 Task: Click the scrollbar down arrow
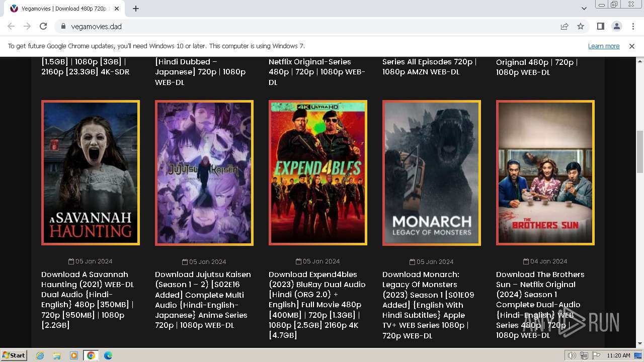[x=640, y=343]
